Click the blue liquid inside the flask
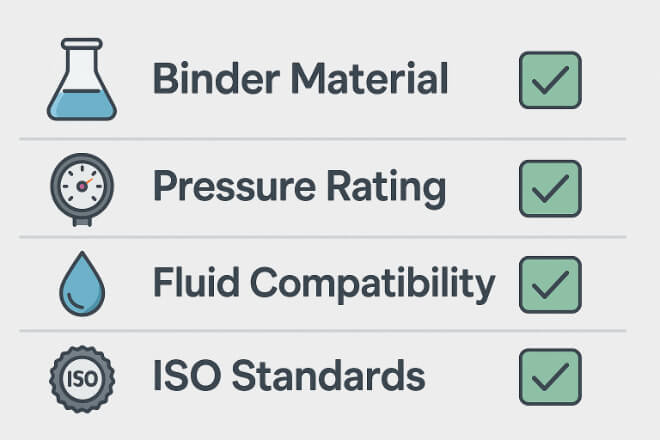 click(82, 104)
